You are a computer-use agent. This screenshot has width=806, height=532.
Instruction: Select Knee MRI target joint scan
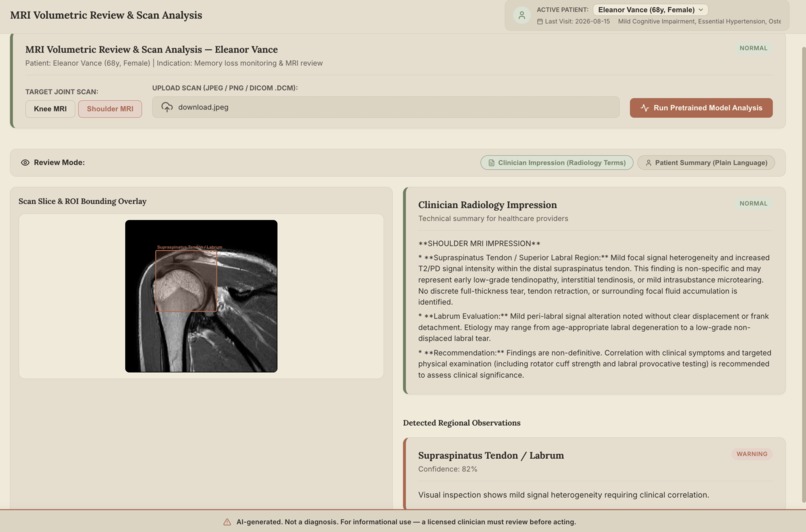[50, 109]
